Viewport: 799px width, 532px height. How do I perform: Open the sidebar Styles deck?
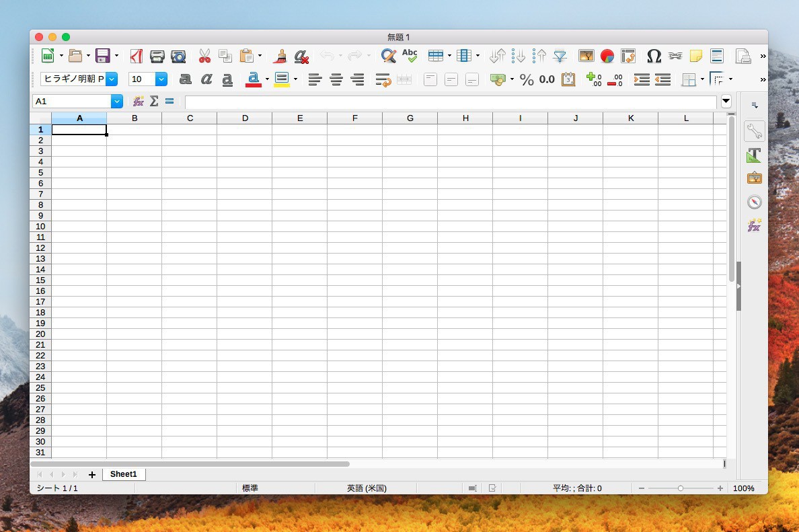pos(754,155)
